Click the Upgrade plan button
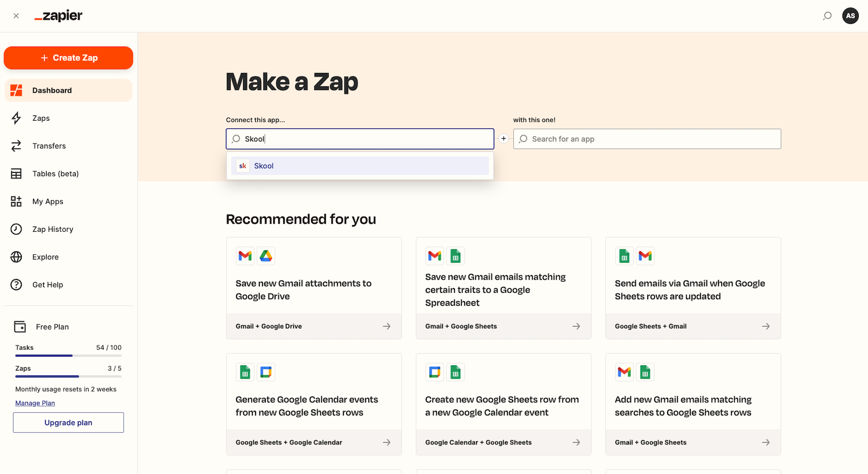 68,423
